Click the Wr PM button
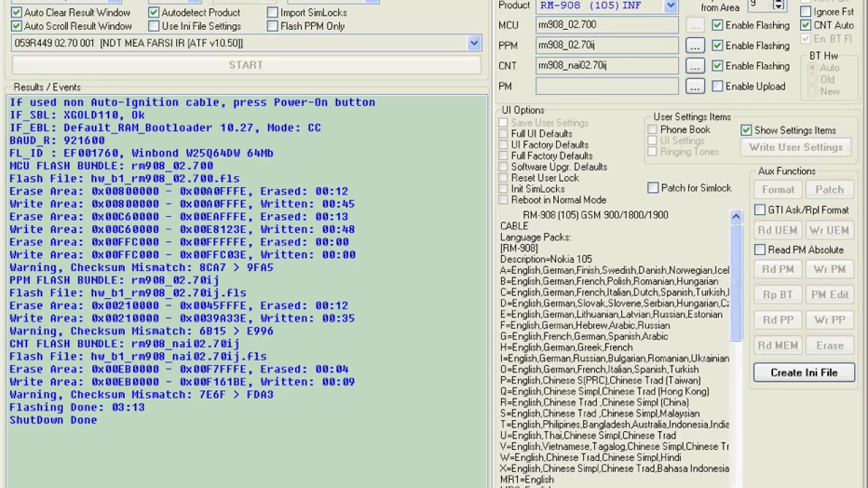 (x=829, y=269)
